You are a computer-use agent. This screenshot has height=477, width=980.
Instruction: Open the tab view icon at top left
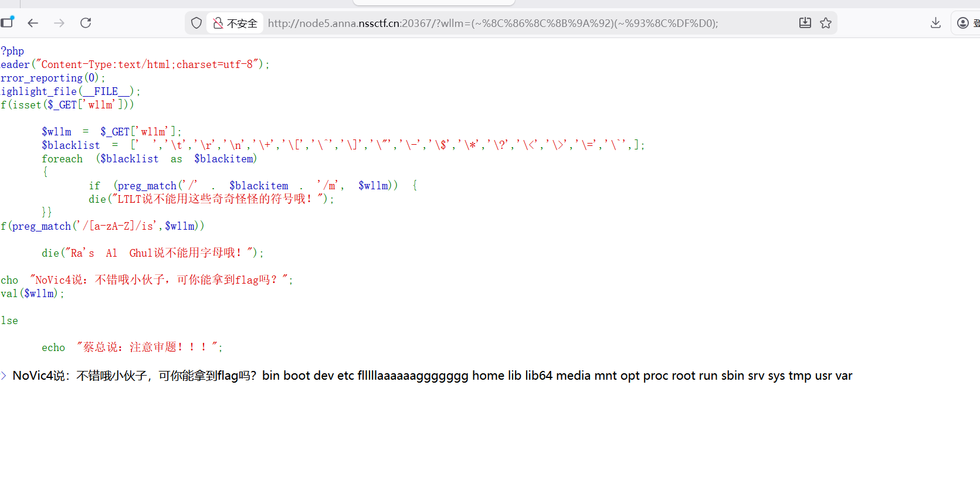pos(7,23)
